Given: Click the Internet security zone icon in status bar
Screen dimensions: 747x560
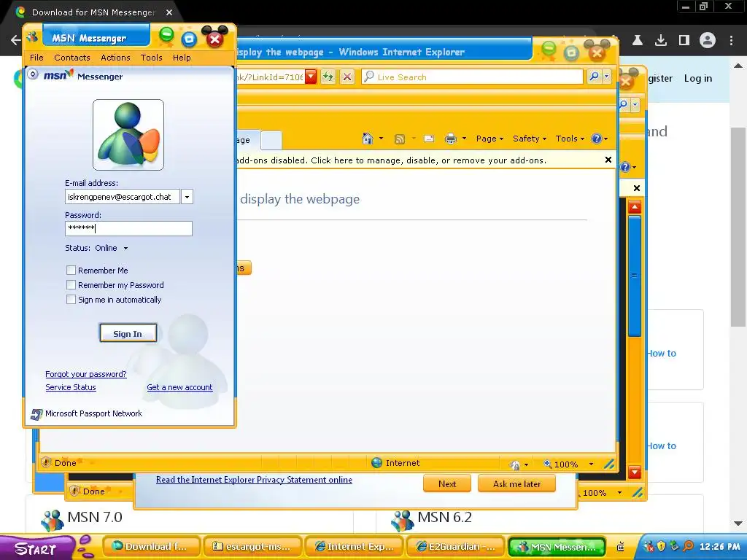Looking at the screenshot, I should (x=376, y=463).
